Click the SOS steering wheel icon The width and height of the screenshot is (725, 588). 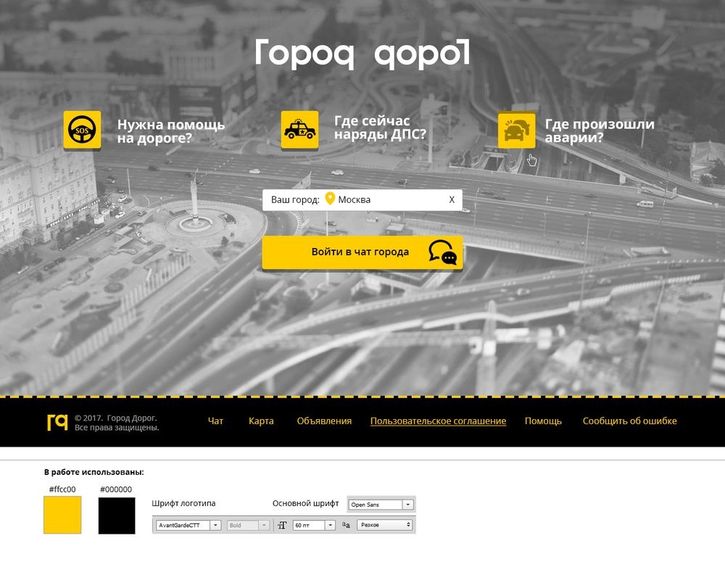82,131
